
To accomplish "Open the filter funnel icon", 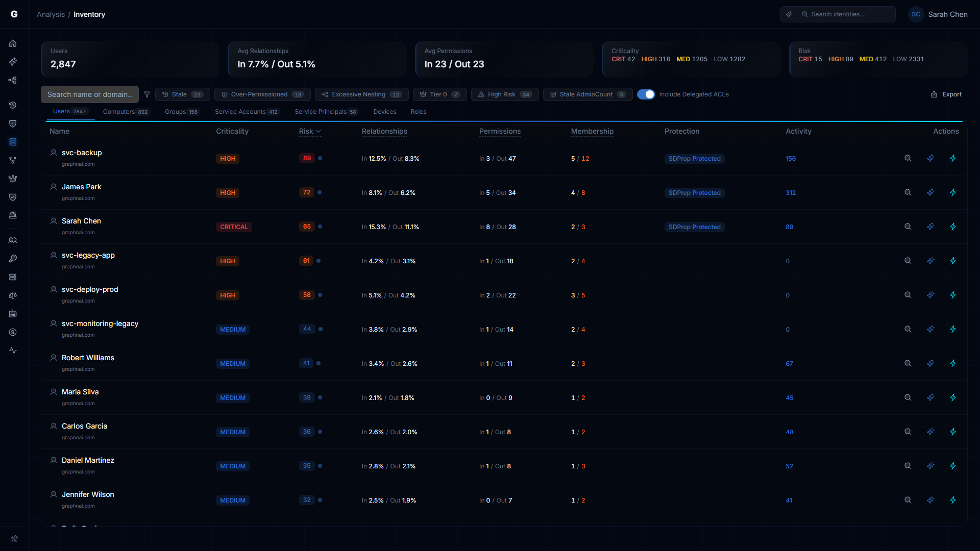I will tap(147, 94).
